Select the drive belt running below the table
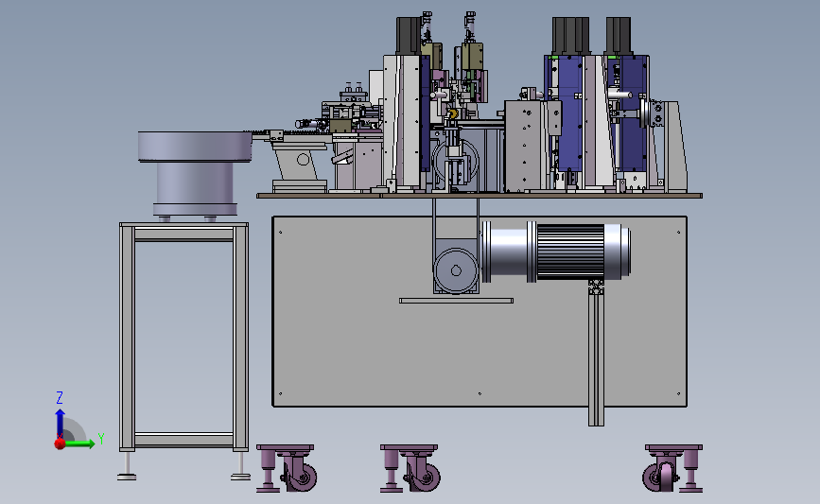The height and width of the screenshot is (504, 820). click(x=456, y=219)
